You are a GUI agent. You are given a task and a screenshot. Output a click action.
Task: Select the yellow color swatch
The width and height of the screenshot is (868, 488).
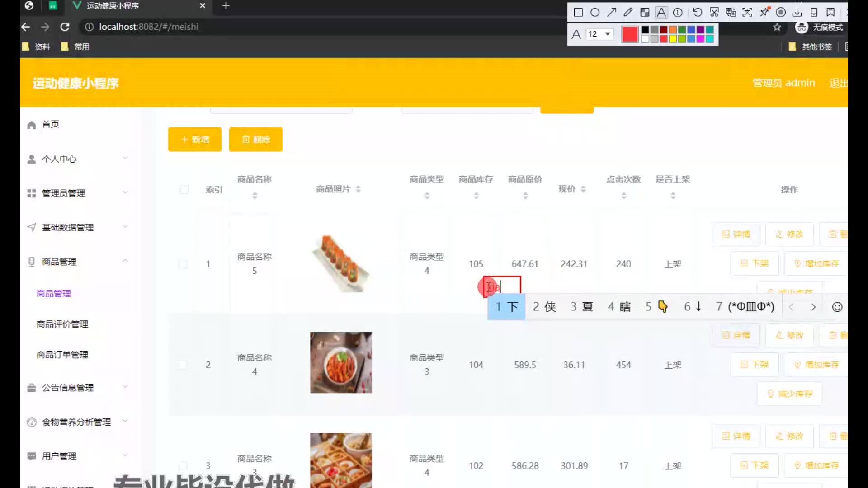673,39
